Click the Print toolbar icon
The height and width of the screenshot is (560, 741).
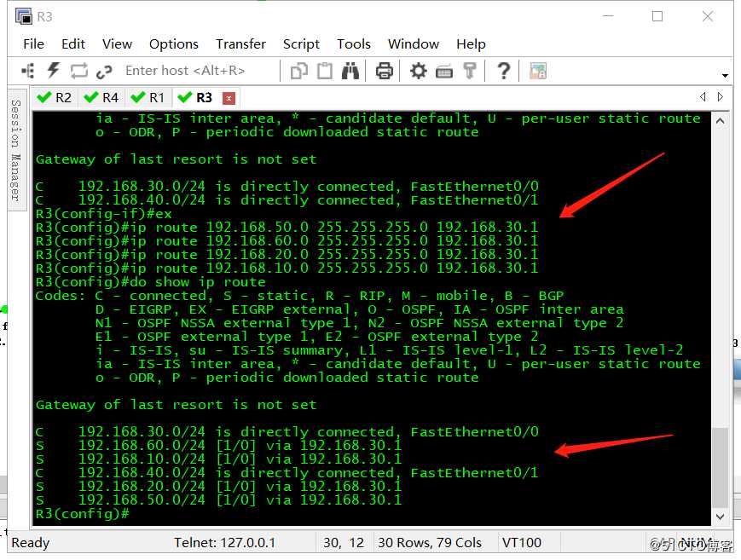[385, 71]
